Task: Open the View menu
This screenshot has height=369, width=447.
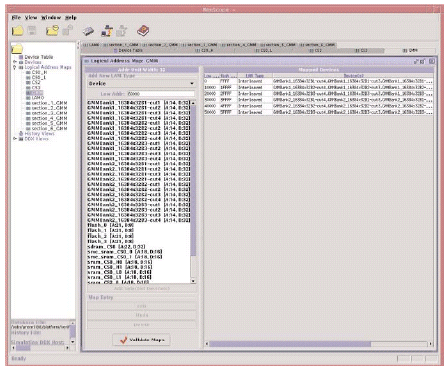Action: tap(31, 18)
